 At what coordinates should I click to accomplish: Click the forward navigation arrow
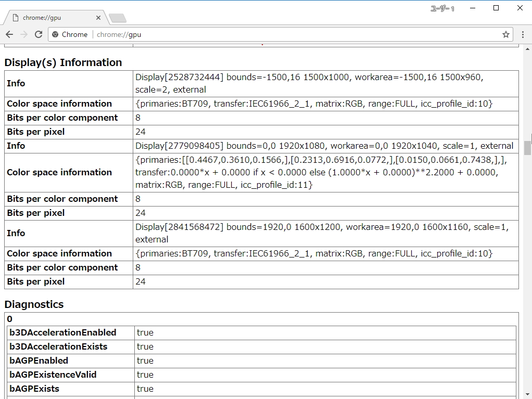pos(24,34)
